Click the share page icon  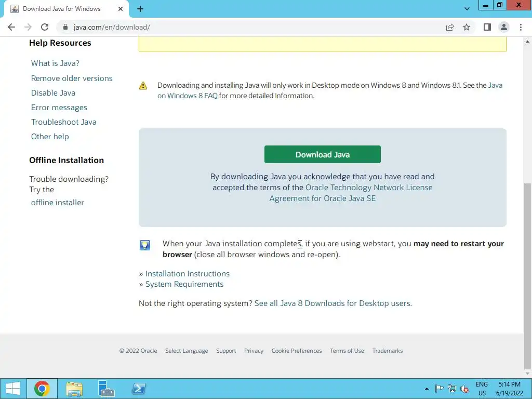[450, 27]
